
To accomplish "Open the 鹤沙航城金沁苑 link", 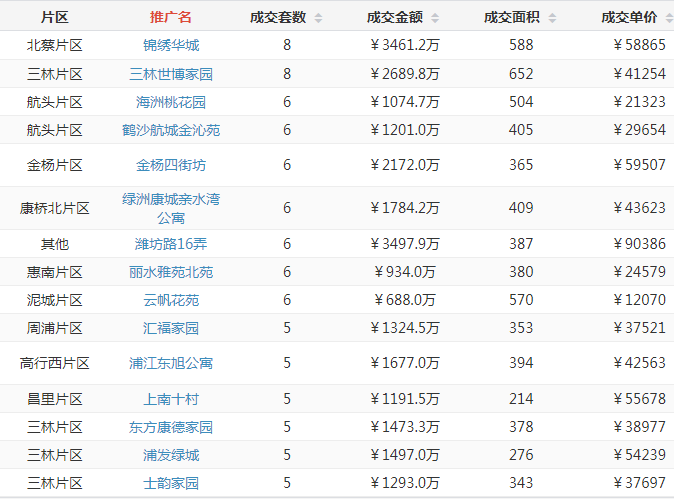I will (171, 130).
